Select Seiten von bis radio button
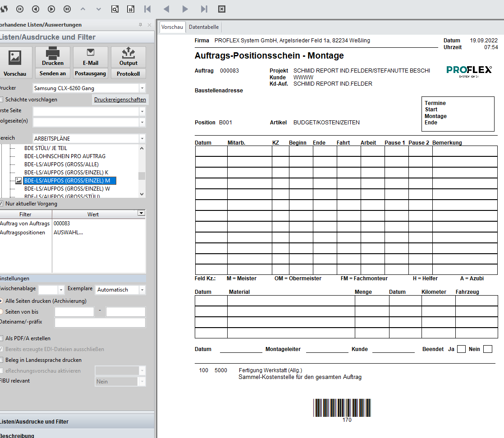This screenshot has width=504, height=438. coord(1,311)
